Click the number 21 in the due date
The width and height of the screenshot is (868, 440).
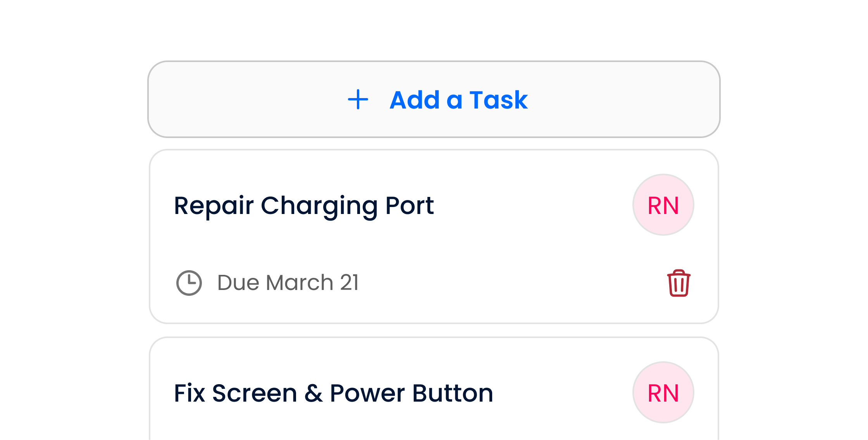(350, 283)
